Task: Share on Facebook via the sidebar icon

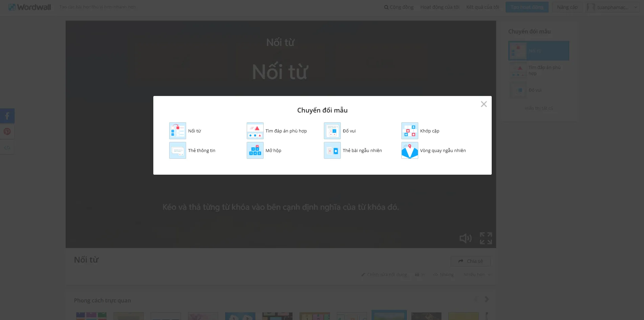Action: point(7,116)
